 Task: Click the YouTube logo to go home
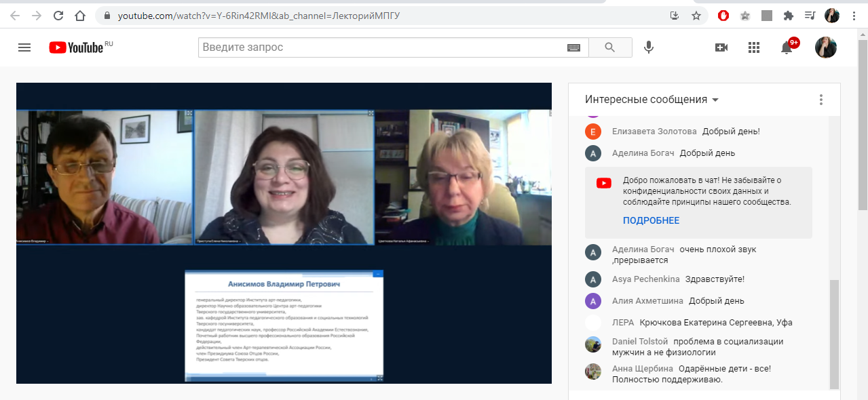(76, 47)
